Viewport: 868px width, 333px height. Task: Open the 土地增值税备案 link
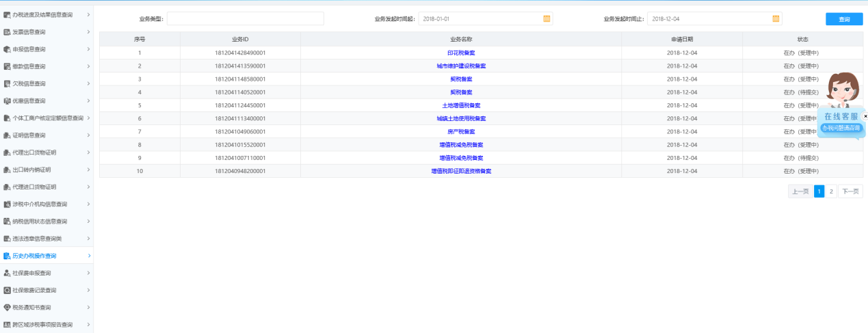click(461, 105)
